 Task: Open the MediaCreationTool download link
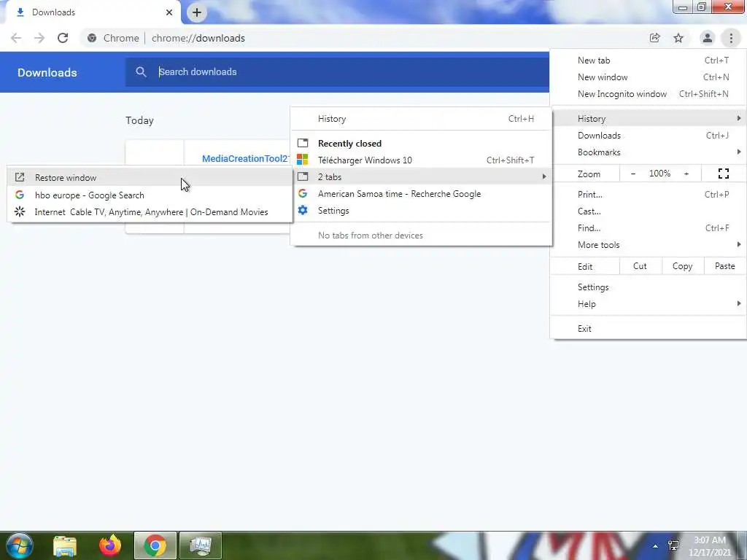246,158
